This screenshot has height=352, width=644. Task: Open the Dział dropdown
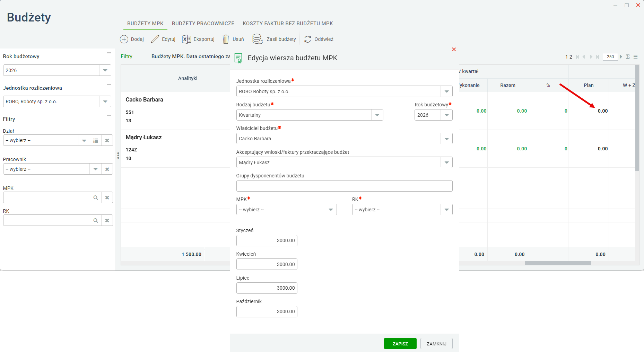pos(84,140)
